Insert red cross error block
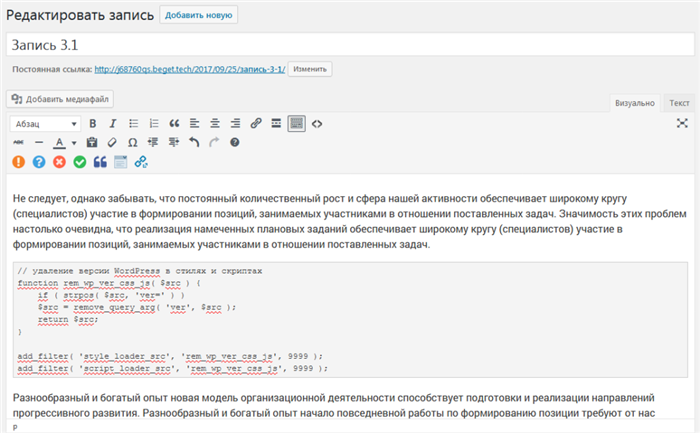The width and height of the screenshot is (700, 433). tap(59, 162)
